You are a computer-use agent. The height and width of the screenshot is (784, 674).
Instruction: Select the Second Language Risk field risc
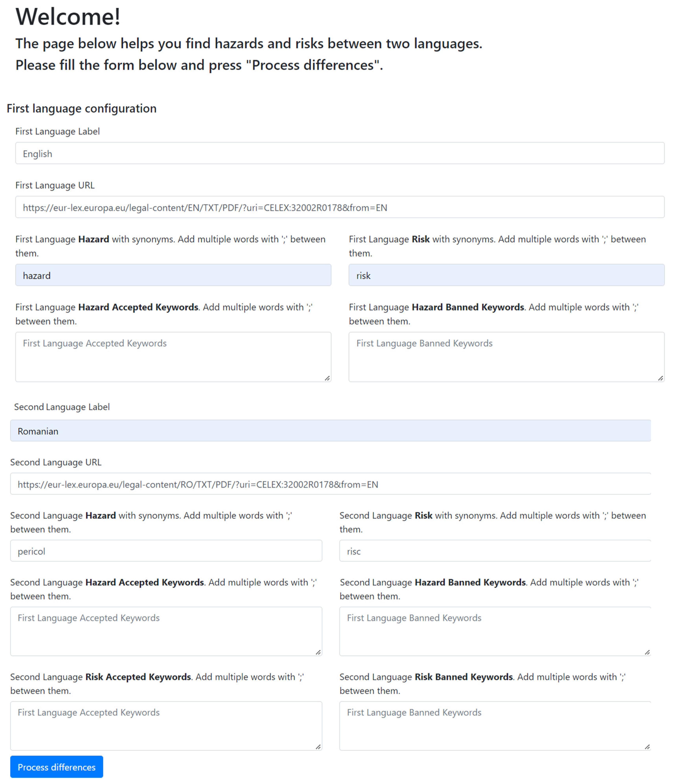[494, 551]
